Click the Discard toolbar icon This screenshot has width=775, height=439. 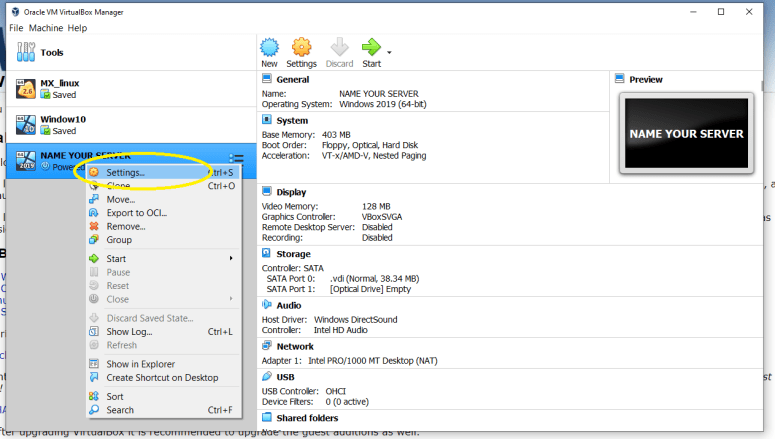click(339, 51)
